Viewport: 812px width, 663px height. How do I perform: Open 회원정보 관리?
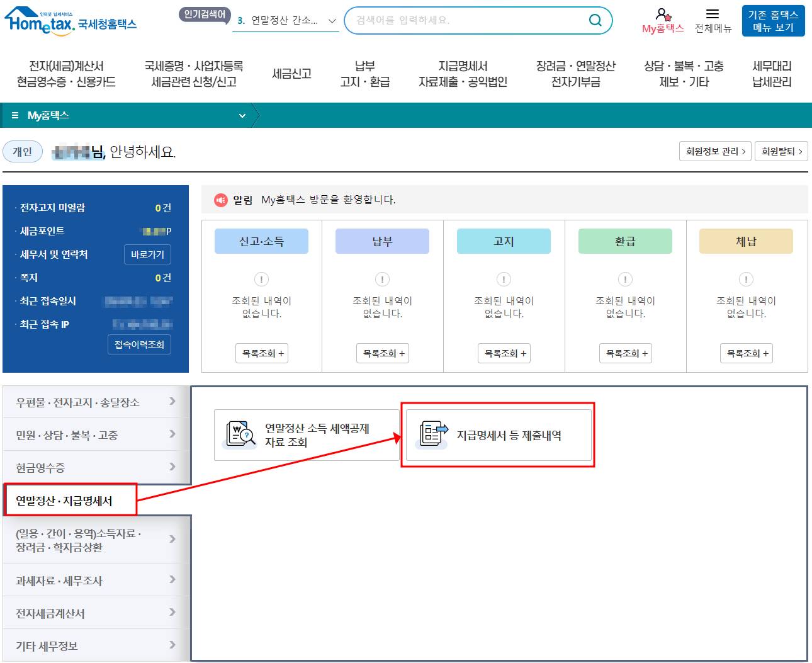(715, 151)
